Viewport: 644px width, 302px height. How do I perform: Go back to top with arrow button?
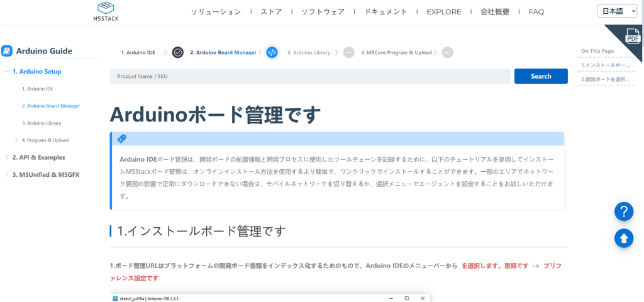tap(623, 238)
